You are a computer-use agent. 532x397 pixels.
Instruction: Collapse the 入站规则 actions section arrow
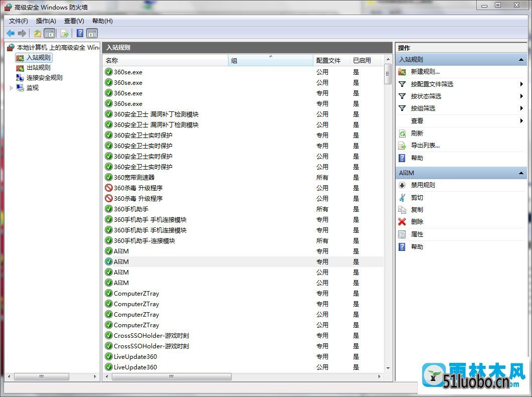pos(521,60)
